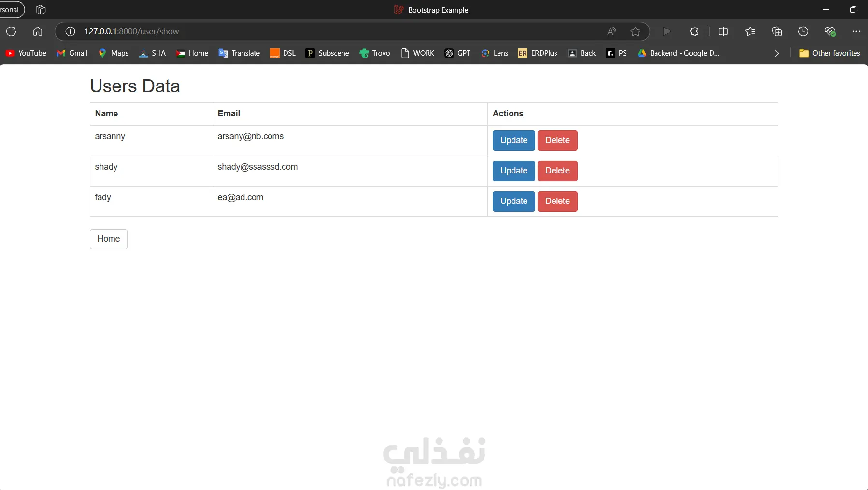Image resolution: width=868 pixels, height=490 pixels.
Task: Click inside the address bar
Action: tap(338, 31)
